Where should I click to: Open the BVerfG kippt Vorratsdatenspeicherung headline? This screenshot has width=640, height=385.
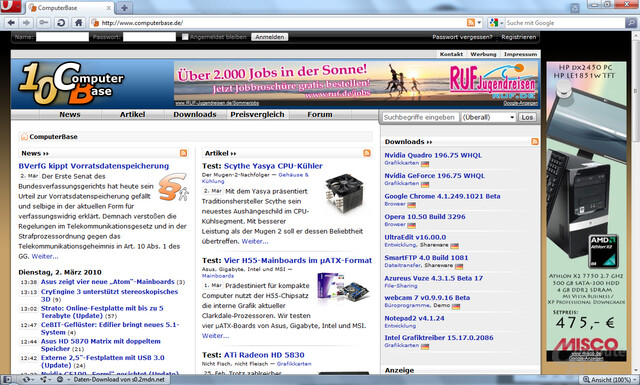coord(93,166)
